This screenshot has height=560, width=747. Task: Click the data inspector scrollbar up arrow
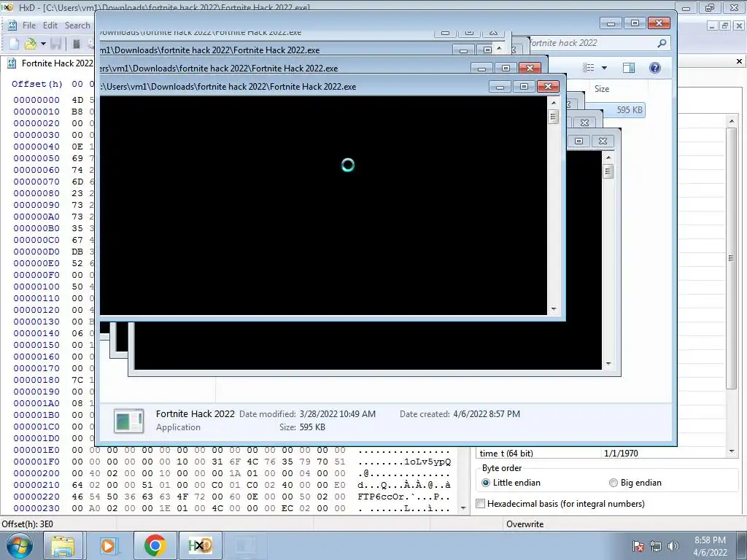pyautogui.click(x=732, y=122)
